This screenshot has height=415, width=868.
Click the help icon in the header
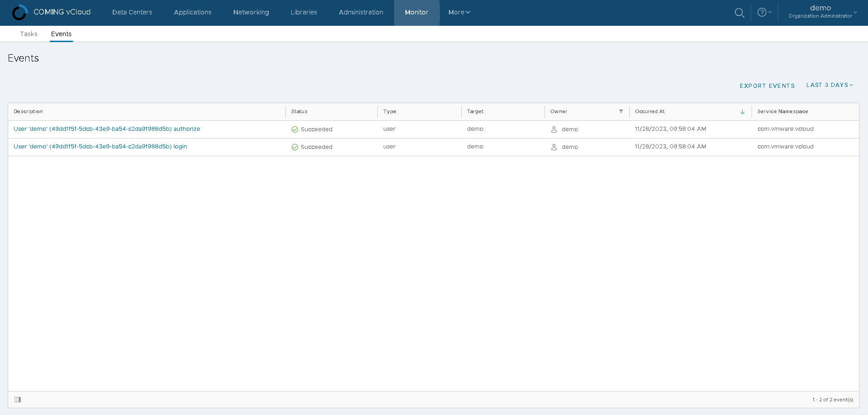point(762,12)
